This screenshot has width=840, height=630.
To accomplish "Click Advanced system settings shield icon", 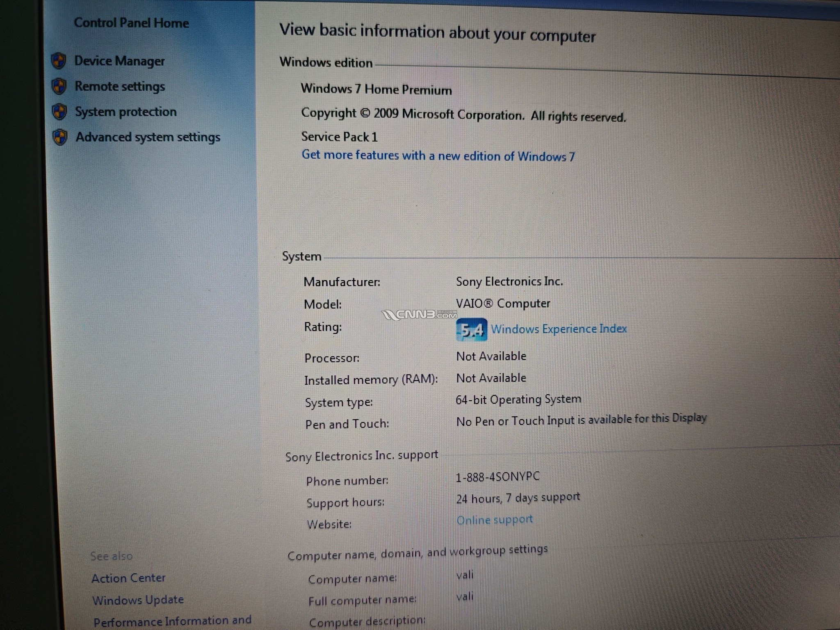I will click(x=60, y=137).
